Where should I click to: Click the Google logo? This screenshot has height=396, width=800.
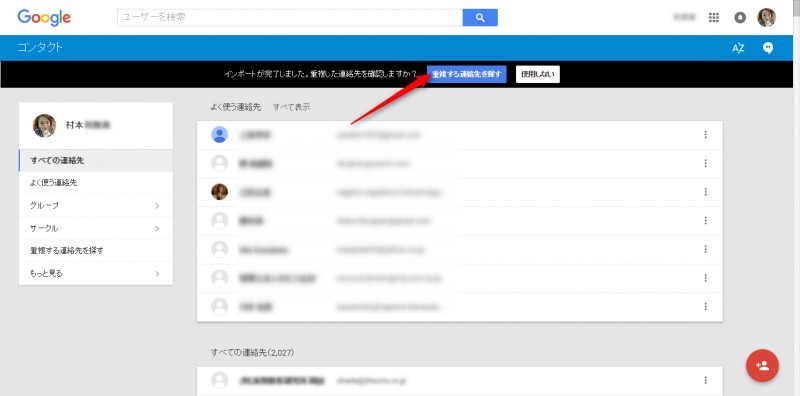click(x=44, y=17)
